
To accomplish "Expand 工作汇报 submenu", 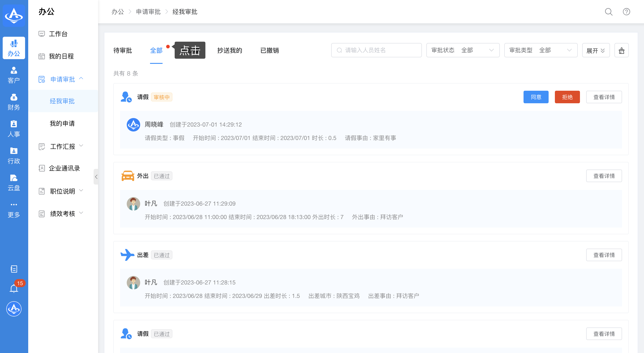I will tap(62, 146).
